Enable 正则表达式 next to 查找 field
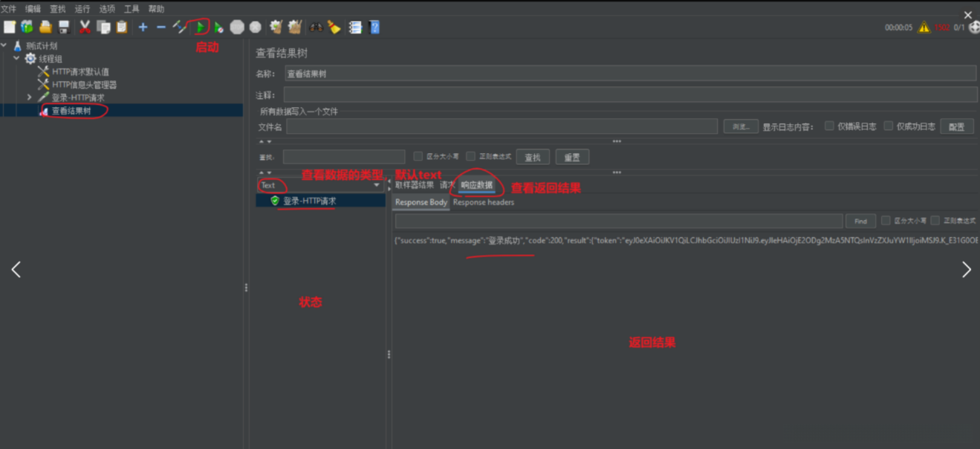This screenshot has width=980, height=449. [471, 157]
